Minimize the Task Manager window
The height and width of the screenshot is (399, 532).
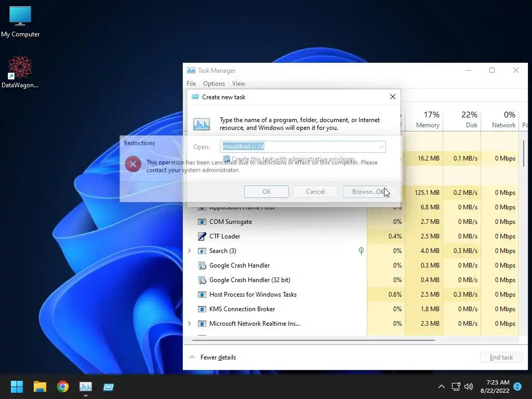469,70
